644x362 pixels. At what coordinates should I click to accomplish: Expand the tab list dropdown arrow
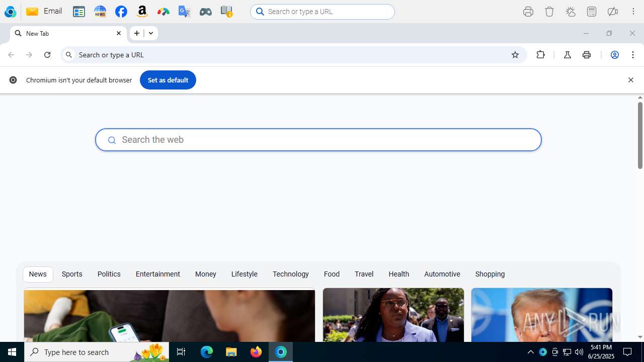[151, 33]
